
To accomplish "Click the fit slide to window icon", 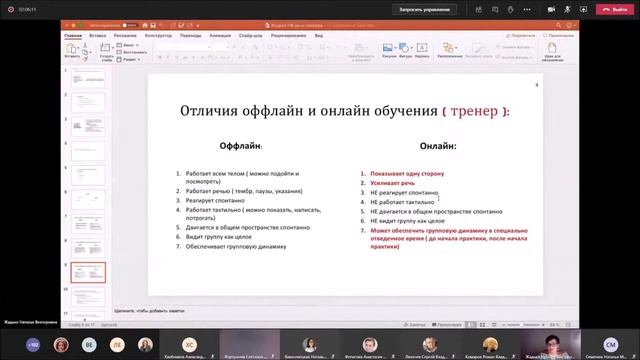I will pyautogui.click(x=568, y=325).
